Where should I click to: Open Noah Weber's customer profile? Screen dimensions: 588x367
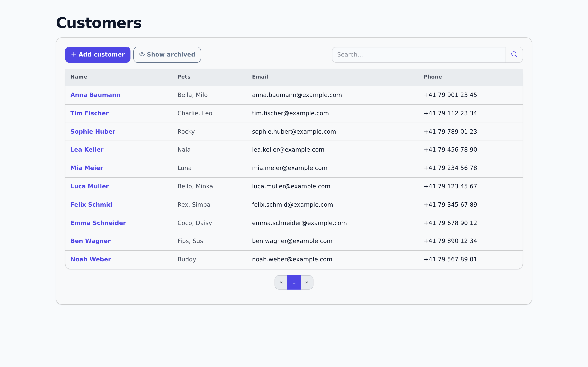tap(91, 259)
